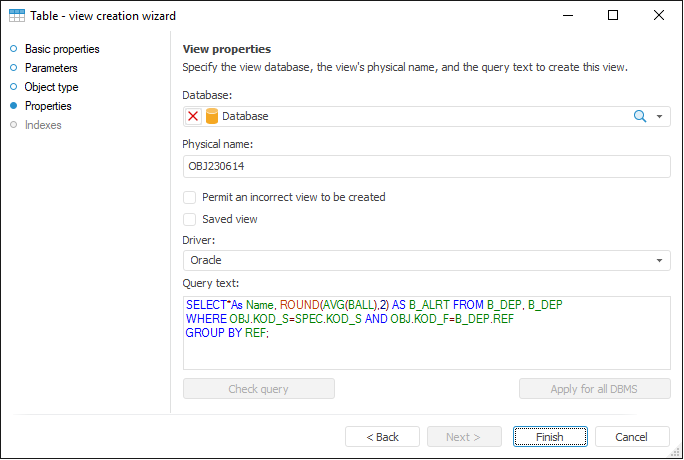Viewport: 684px width, 460px height.
Task: Check the Saved view checkbox
Action: [x=190, y=219]
